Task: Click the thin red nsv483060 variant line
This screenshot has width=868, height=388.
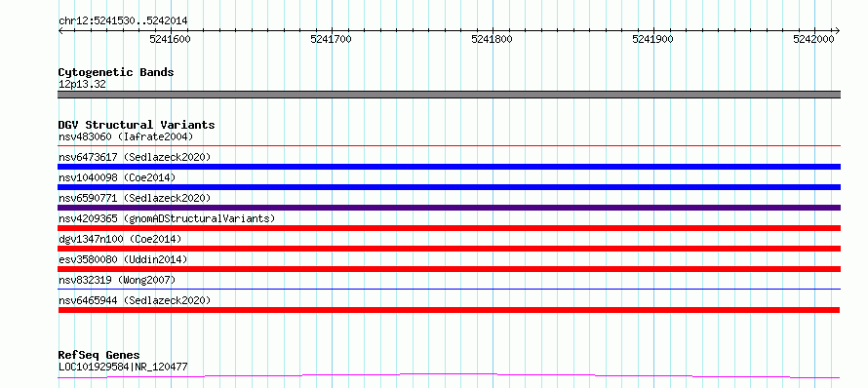Action: click(x=449, y=146)
